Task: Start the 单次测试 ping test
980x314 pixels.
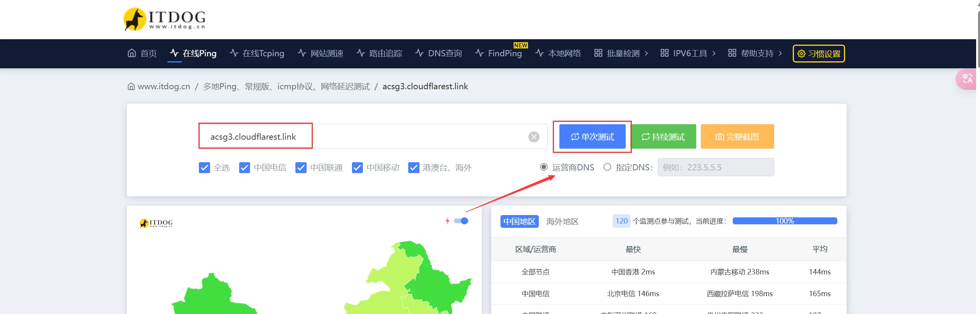Action: pos(592,137)
